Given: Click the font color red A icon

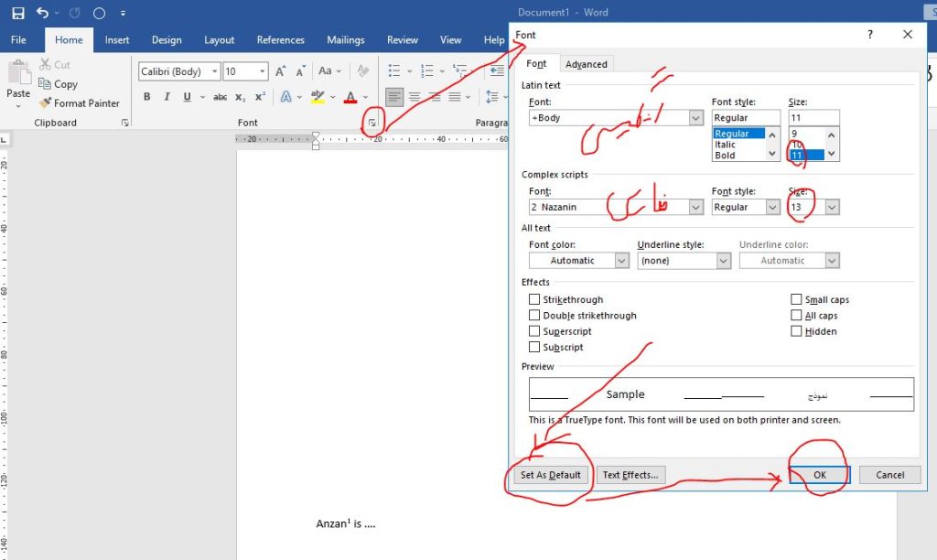Looking at the screenshot, I should [350, 97].
